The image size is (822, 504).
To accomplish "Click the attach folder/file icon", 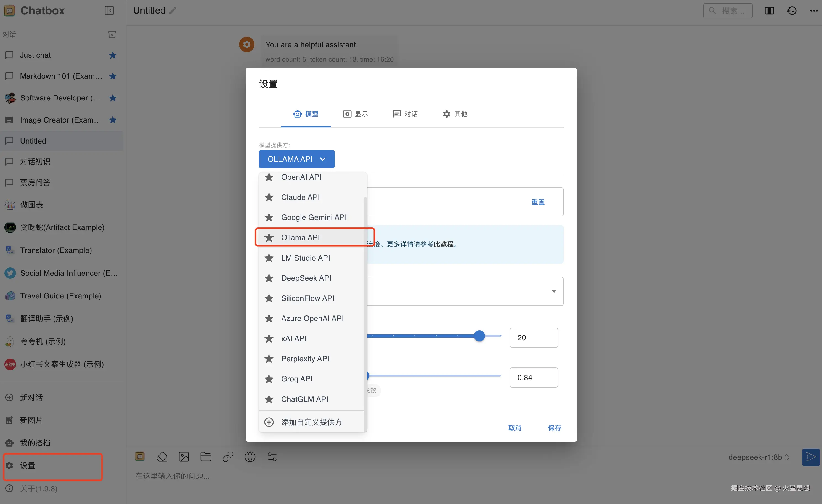I will pos(206,457).
